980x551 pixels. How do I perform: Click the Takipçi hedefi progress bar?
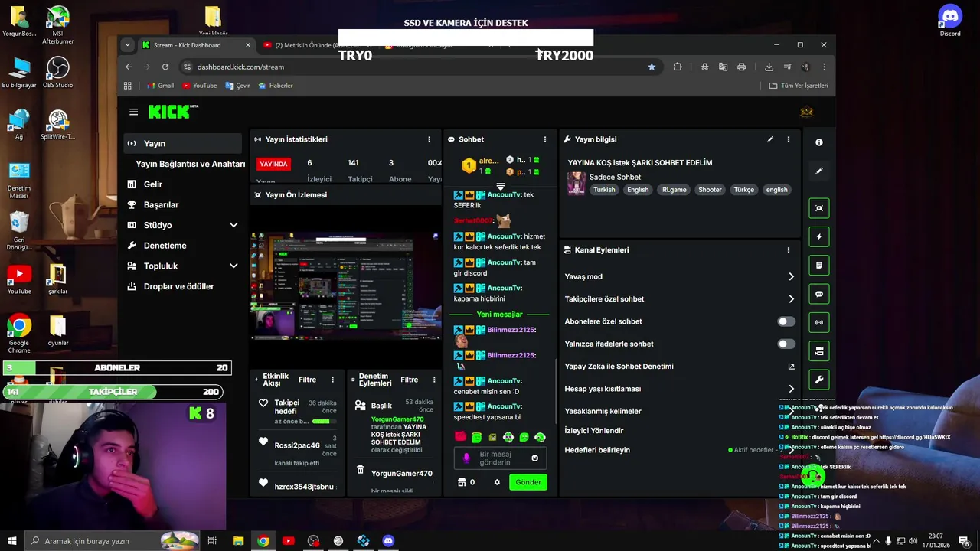324,421
